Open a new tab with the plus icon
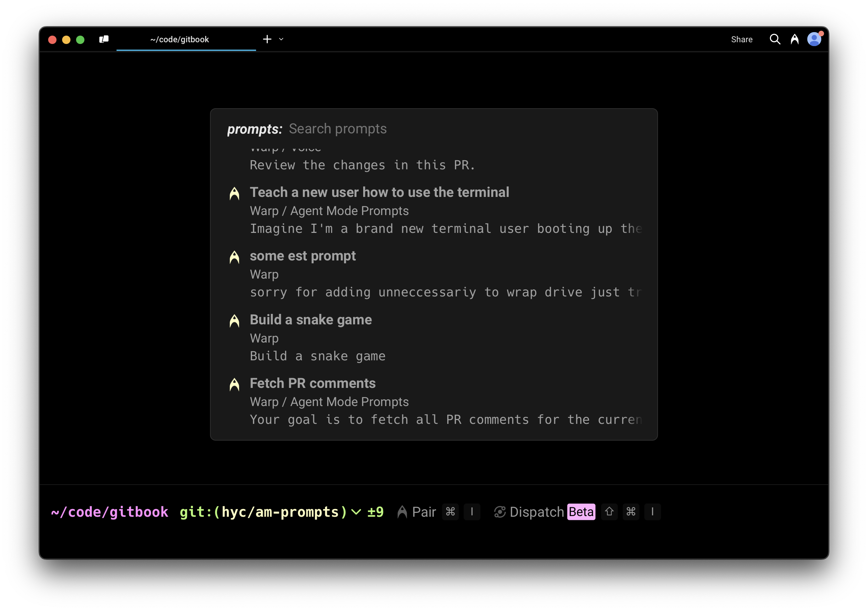The width and height of the screenshot is (868, 611). (x=267, y=39)
